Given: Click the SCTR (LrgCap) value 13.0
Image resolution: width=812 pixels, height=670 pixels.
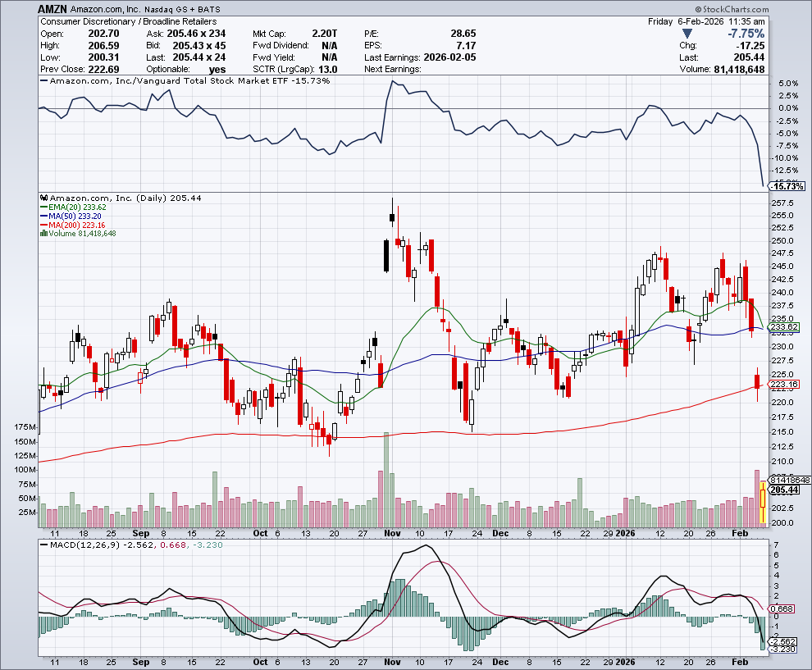Looking at the screenshot, I should [328, 70].
